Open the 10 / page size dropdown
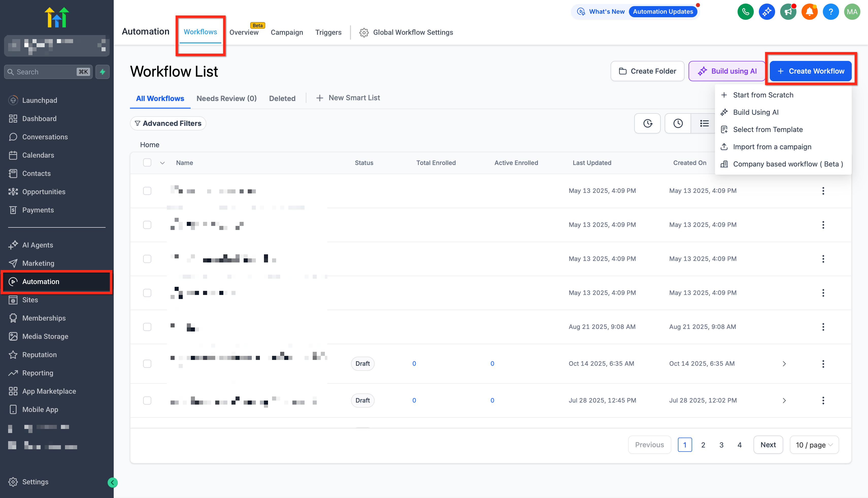This screenshot has width=868, height=498. point(814,445)
